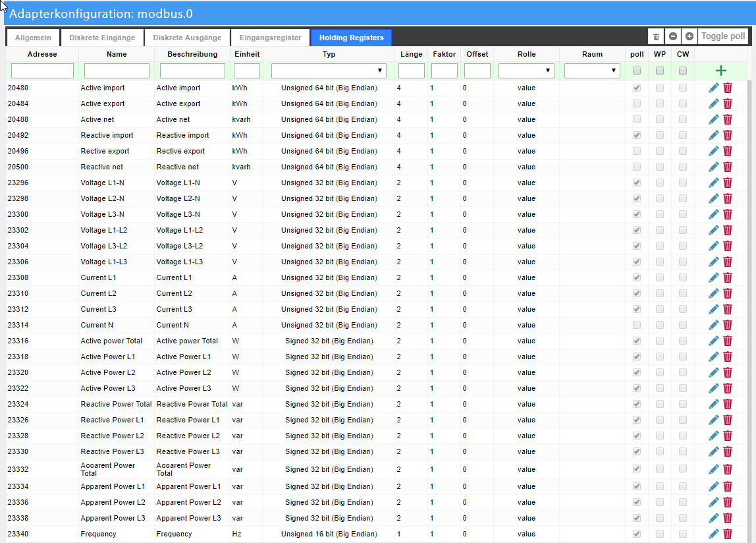Focus the Offset filter input field

(477, 71)
